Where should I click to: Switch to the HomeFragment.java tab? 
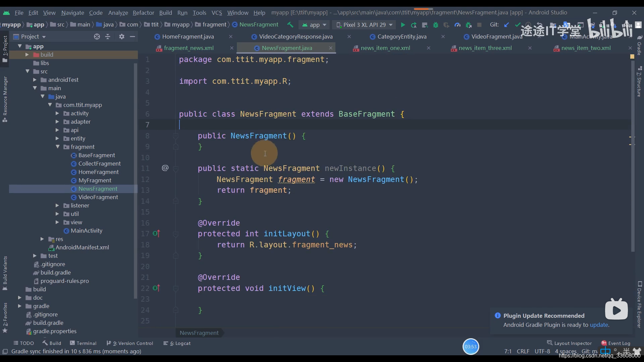tap(188, 37)
